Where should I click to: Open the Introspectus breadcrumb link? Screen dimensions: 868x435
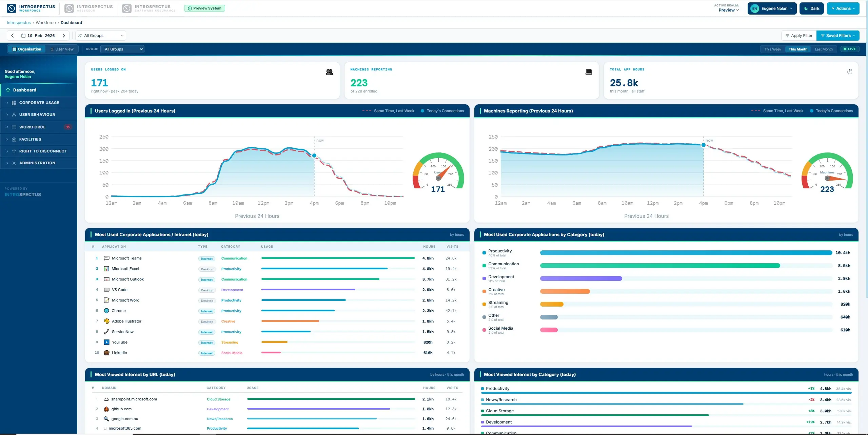point(19,23)
